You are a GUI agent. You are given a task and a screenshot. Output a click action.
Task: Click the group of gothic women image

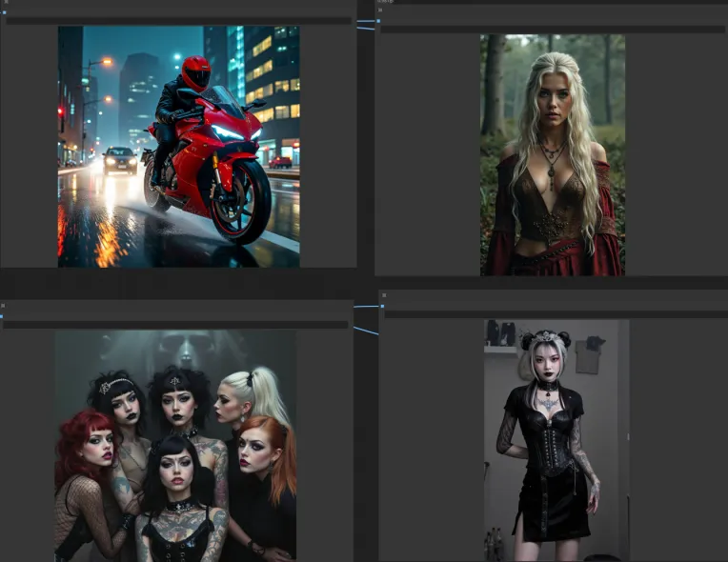[174, 445]
